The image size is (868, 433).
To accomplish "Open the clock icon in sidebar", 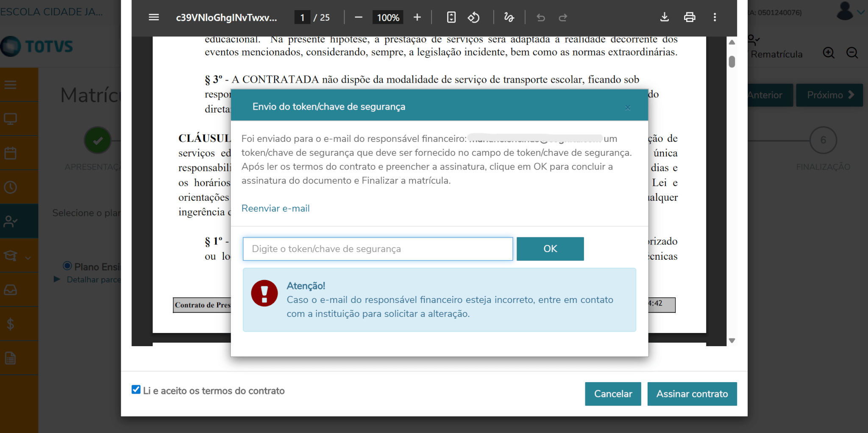I will (11, 187).
